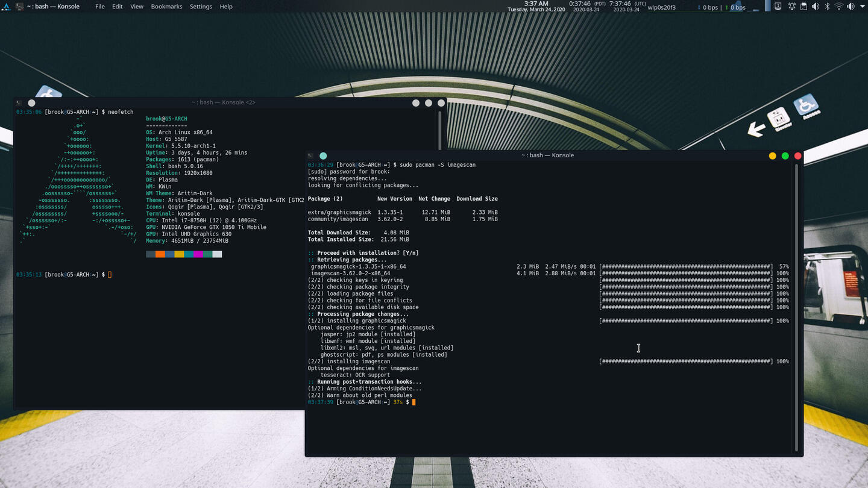
Task: Click the graphicsmagick download progress bar at 57%
Action: [x=686, y=266]
